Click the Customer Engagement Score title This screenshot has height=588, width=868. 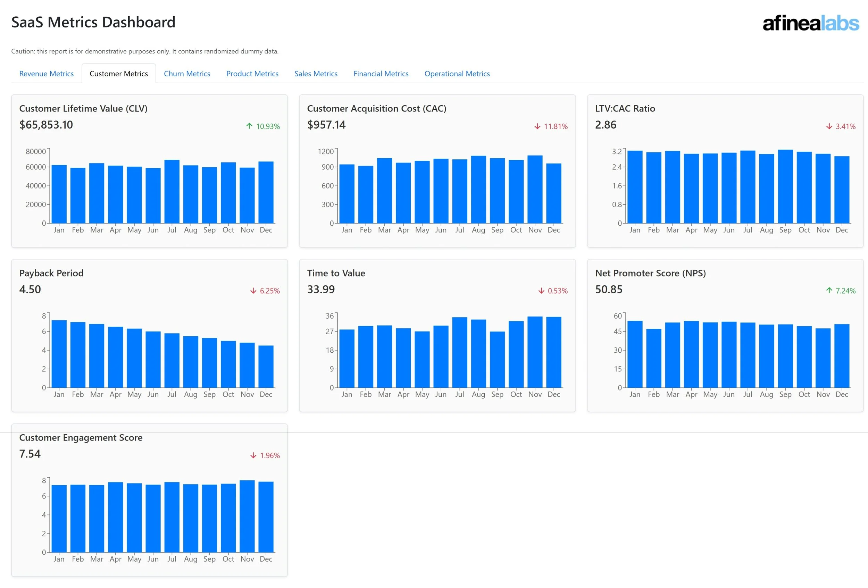(81, 438)
